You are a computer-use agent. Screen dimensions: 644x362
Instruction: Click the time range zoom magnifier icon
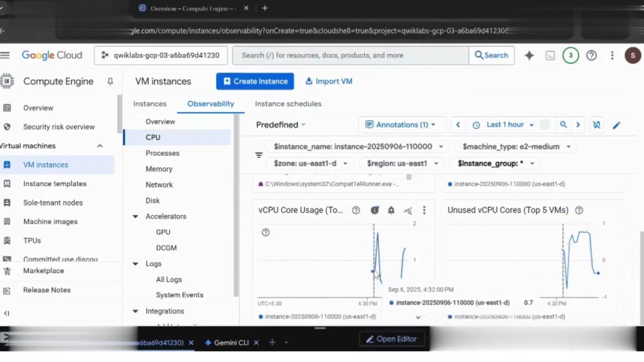(x=563, y=125)
